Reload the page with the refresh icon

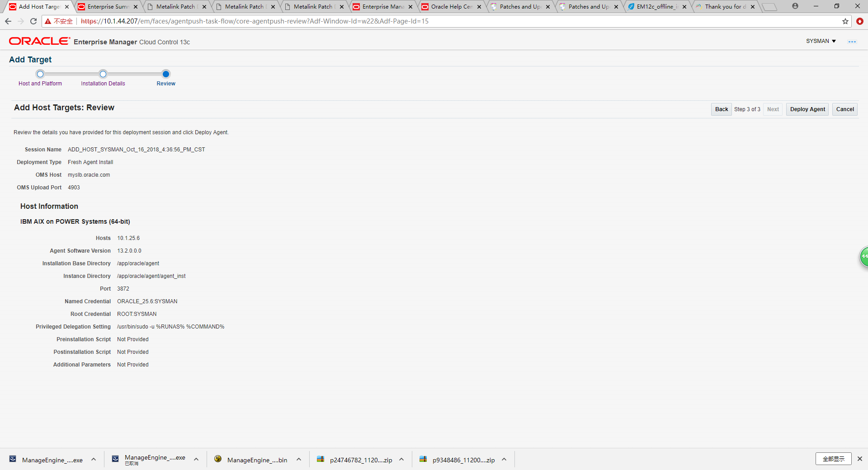[33, 21]
